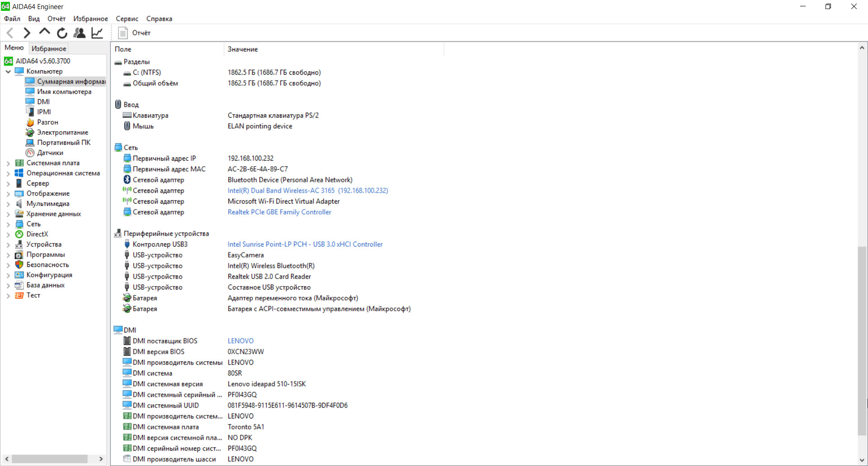868x466 pixels.
Task: Expand the DirectX tree node
Action: (8, 234)
